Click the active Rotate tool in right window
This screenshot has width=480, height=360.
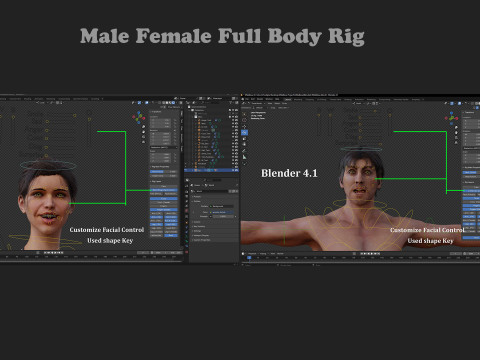point(244,132)
